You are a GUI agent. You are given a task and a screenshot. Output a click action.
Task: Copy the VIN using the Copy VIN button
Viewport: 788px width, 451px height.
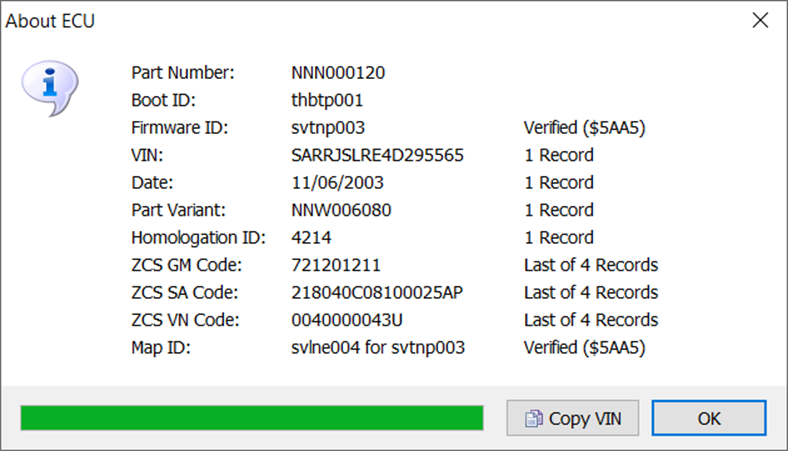point(572,418)
